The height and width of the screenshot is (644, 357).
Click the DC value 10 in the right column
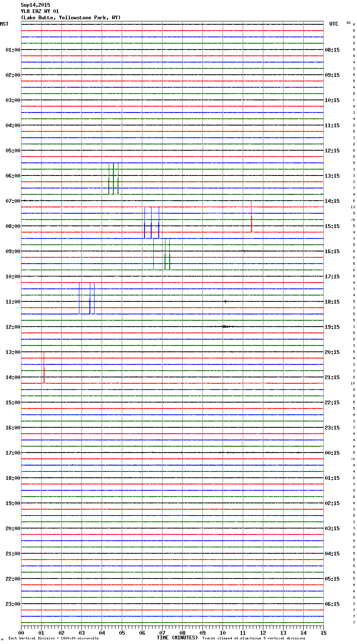point(353,384)
